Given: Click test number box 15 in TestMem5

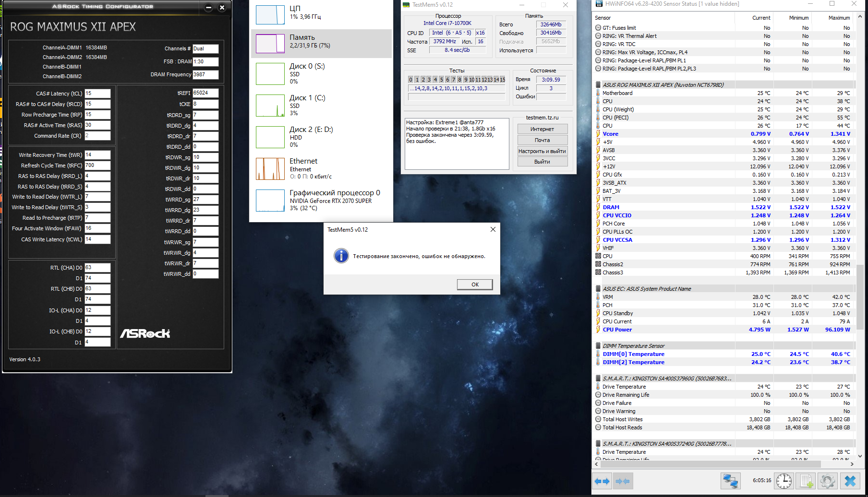Looking at the screenshot, I should point(503,80).
